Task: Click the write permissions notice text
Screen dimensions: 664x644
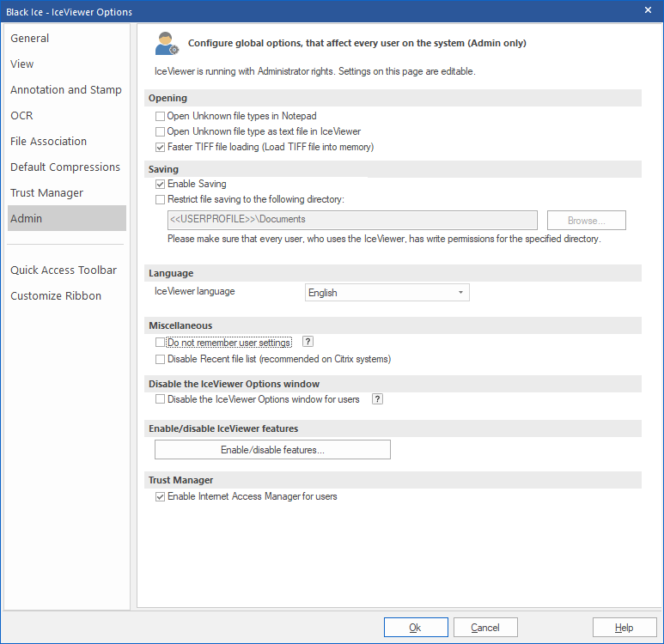Action: pyautogui.click(x=384, y=239)
